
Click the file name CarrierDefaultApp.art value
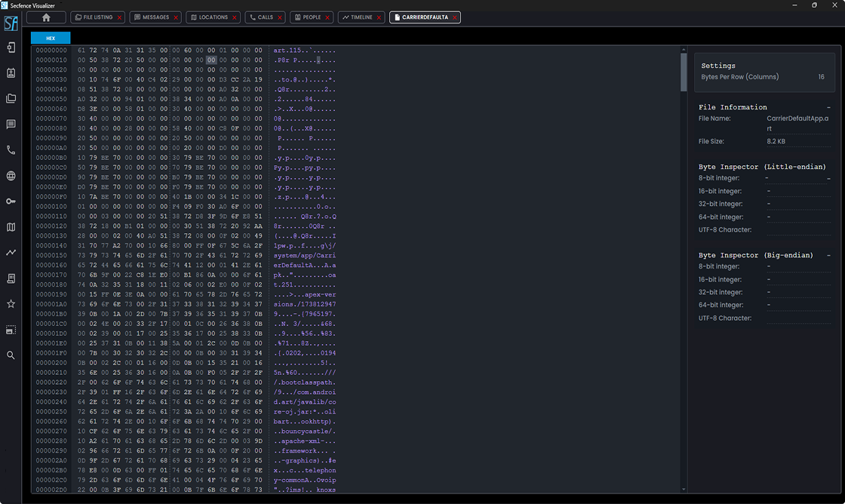pyautogui.click(x=797, y=124)
